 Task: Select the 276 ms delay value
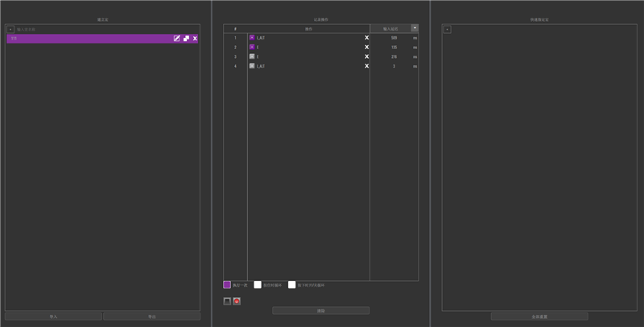pyautogui.click(x=394, y=56)
